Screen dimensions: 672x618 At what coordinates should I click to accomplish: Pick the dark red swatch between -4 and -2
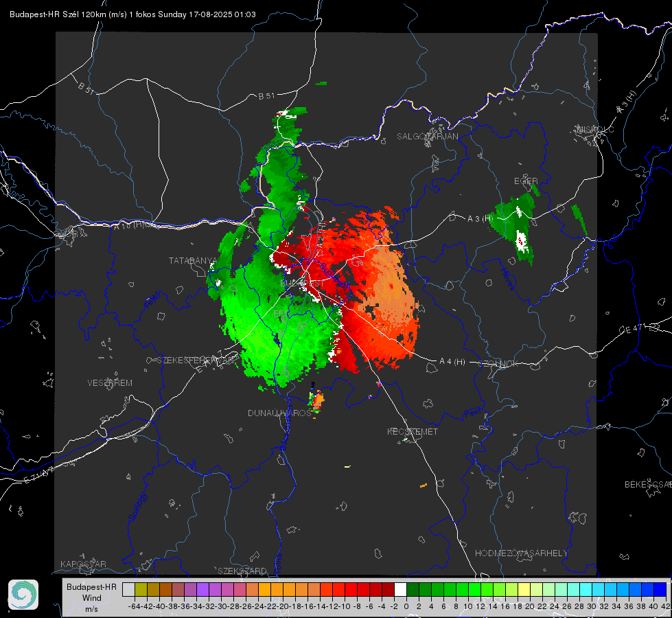click(x=389, y=589)
